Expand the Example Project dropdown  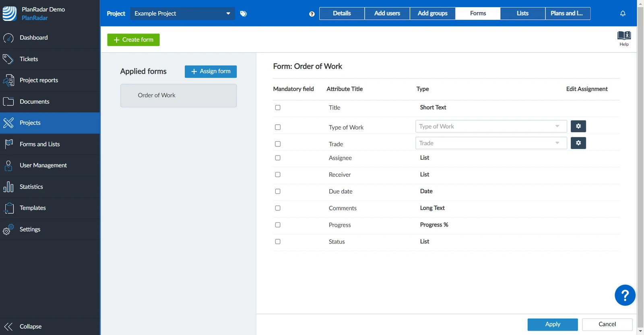coord(182,13)
